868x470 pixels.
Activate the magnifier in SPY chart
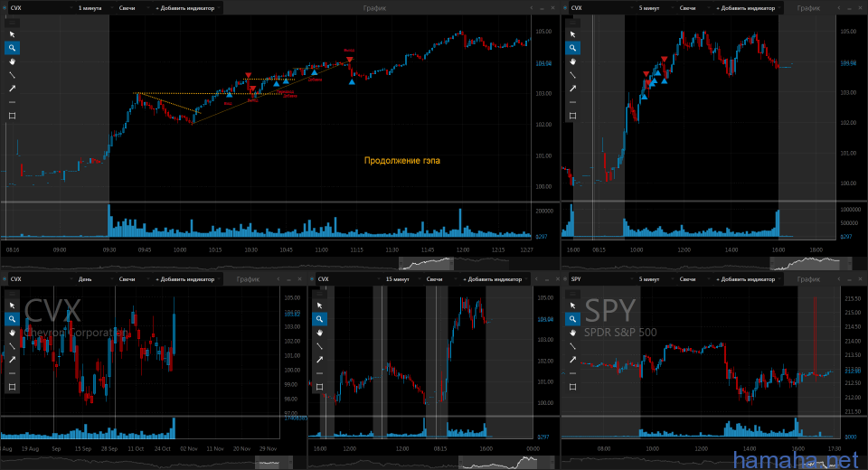coord(573,319)
